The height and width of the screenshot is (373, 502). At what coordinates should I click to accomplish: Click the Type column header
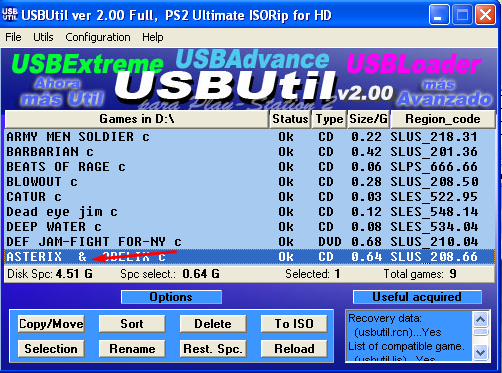click(329, 119)
